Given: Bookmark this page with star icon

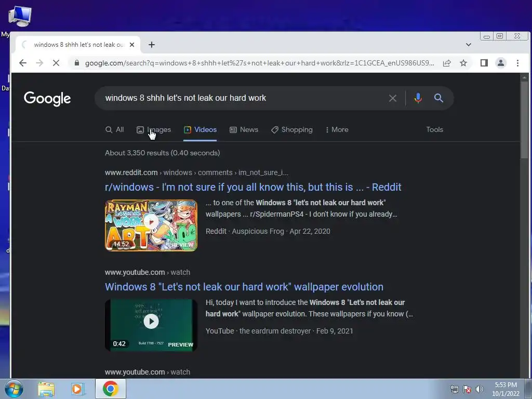Looking at the screenshot, I should pos(463,63).
